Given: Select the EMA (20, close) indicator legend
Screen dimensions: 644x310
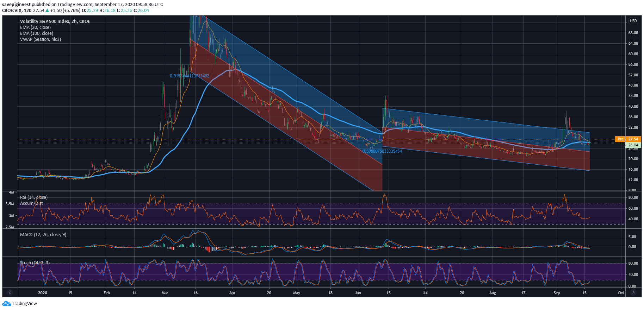Looking at the screenshot, I should pyautogui.click(x=35, y=27).
